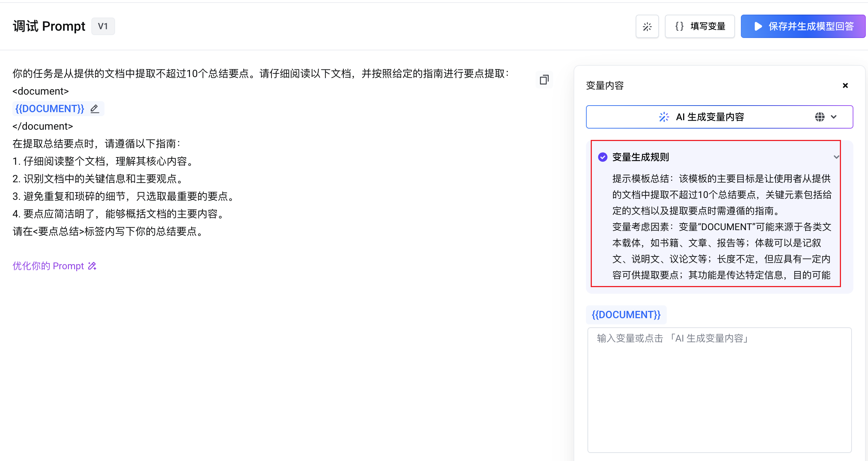
Task: Focus the 输入变量 text area
Action: [719, 390]
